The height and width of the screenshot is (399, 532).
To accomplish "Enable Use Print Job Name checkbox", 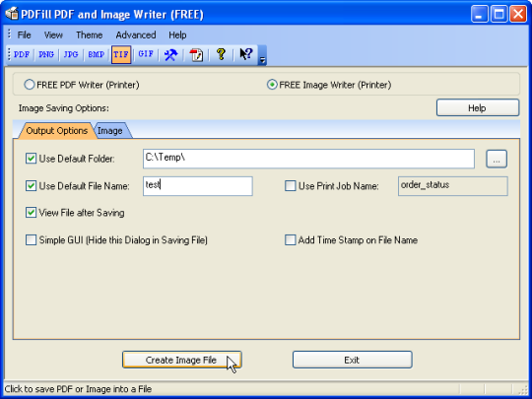I will (x=290, y=186).
